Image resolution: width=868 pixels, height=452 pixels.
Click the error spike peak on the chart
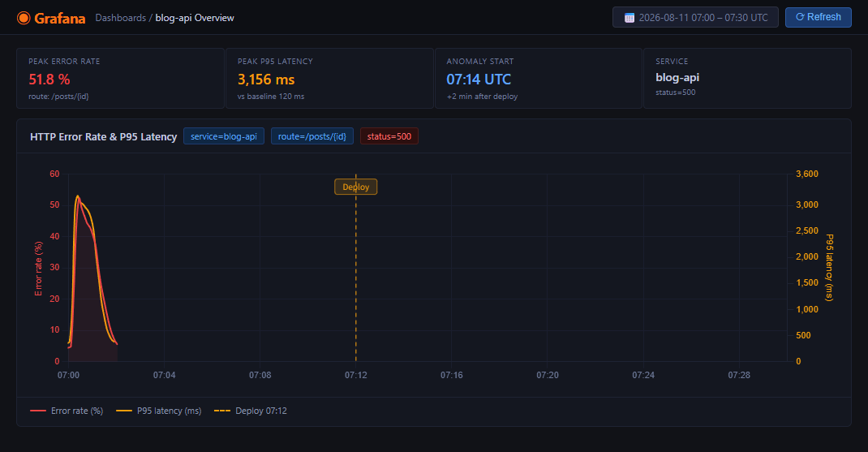point(78,199)
